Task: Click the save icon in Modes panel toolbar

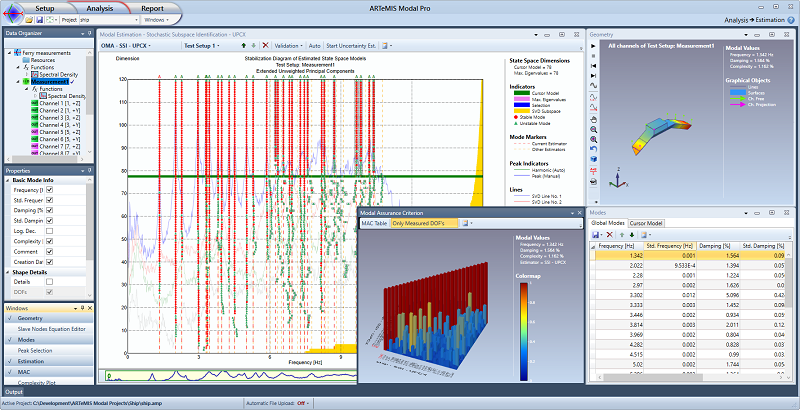Action: (x=596, y=234)
